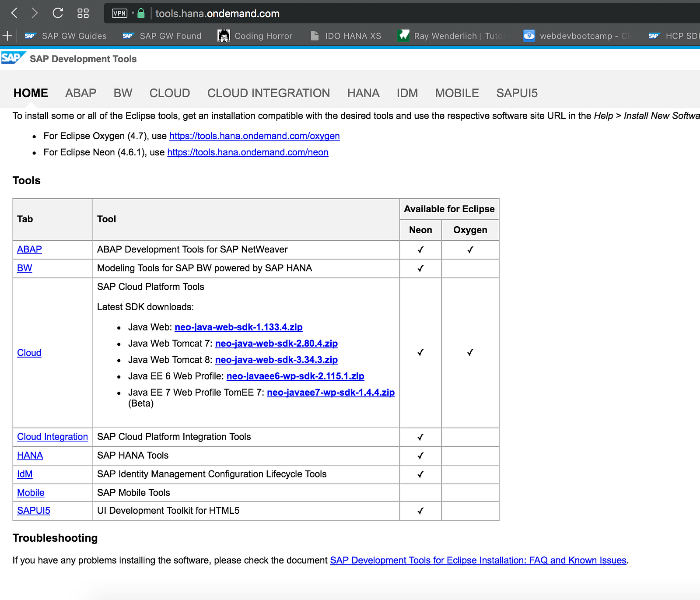Follow the Cloud Integration table link
Image resolution: width=700 pixels, height=600 pixels.
point(52,437)
